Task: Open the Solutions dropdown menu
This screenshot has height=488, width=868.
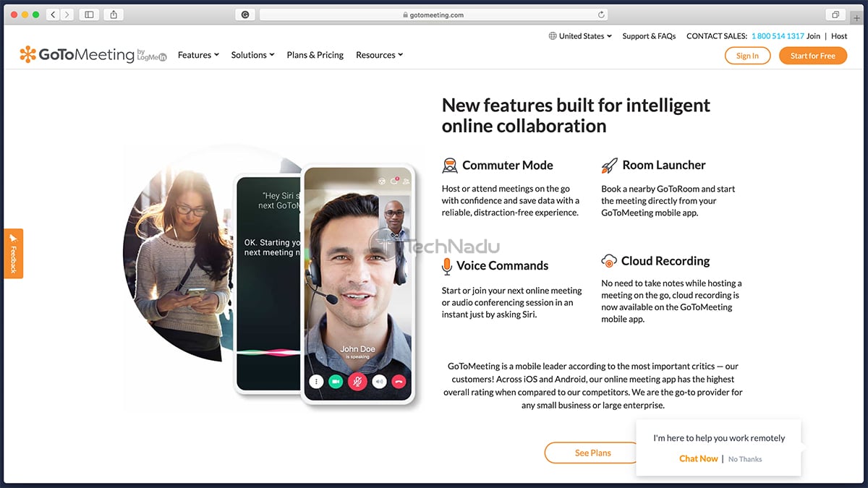Action: coord(252,54)
